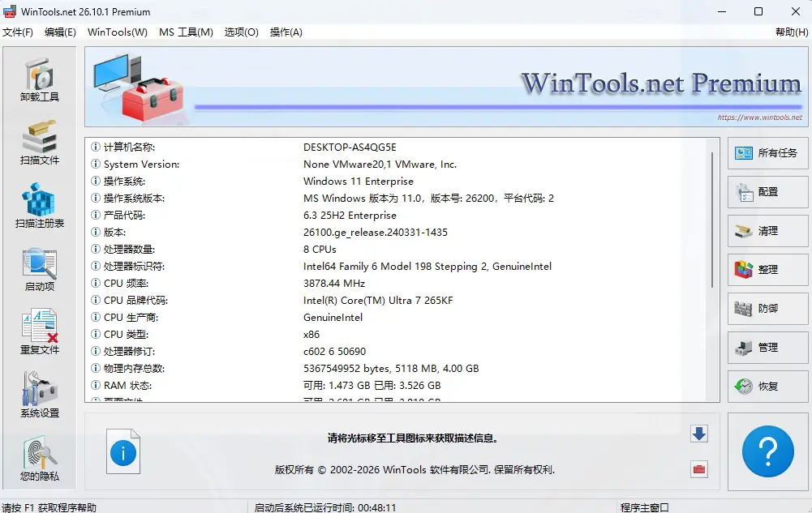Click the info icon beside 处理器修订
Screen dimensions: 812x513
click(x=95, y=351)
